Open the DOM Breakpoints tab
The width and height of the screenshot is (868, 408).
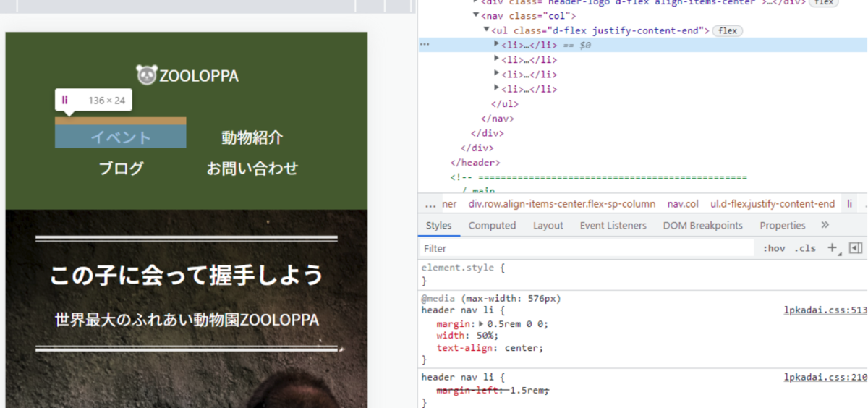click(703, 226)
